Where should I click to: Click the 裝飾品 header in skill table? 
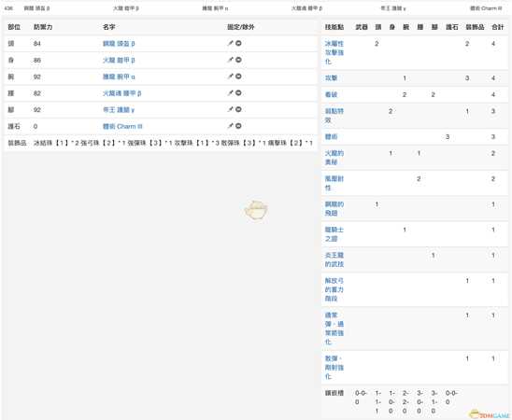pos(475,27)
